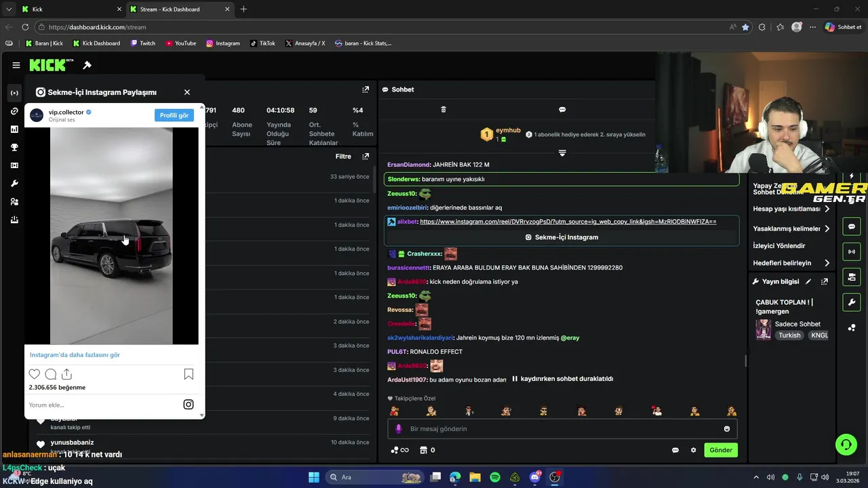
Task: Click İzleyici Yönlendir option
Action: (779, 245)
